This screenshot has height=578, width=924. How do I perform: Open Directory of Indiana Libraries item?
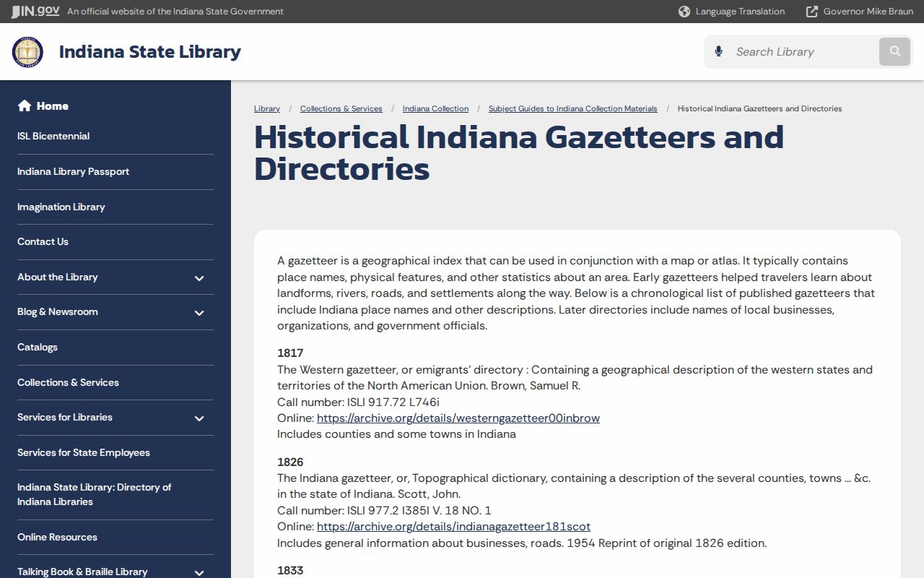pyautogui.click(x=94, y=494)
